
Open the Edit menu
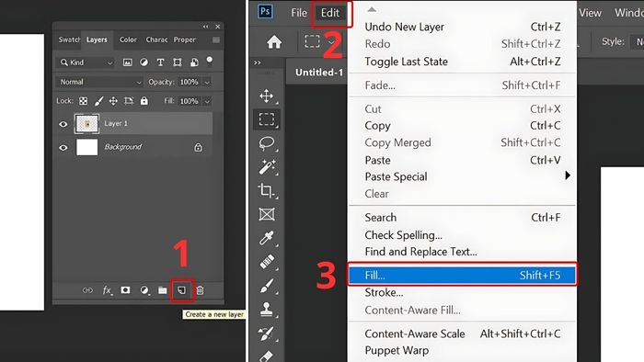pos(330,13)
